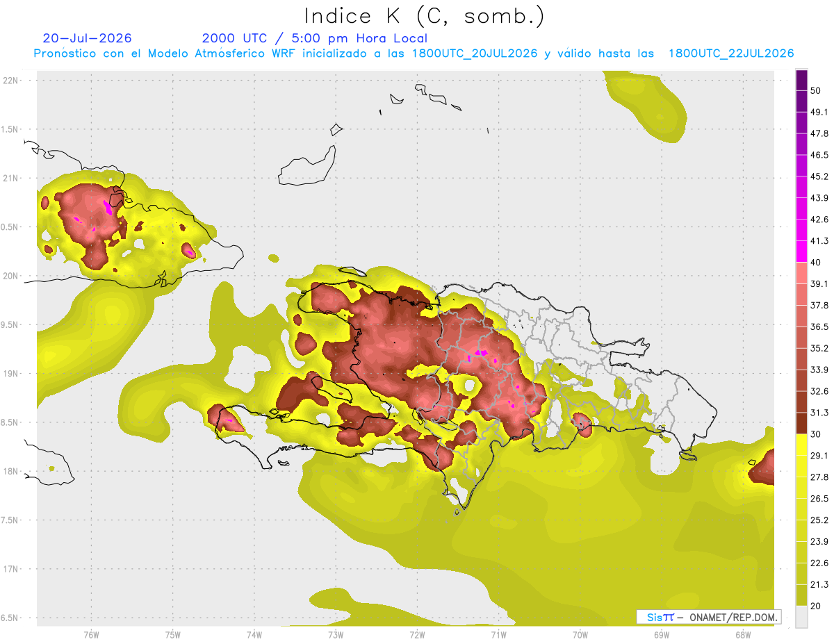
Task: Select the '22.6' colorbar value
Action: click(x=819, y=563)
